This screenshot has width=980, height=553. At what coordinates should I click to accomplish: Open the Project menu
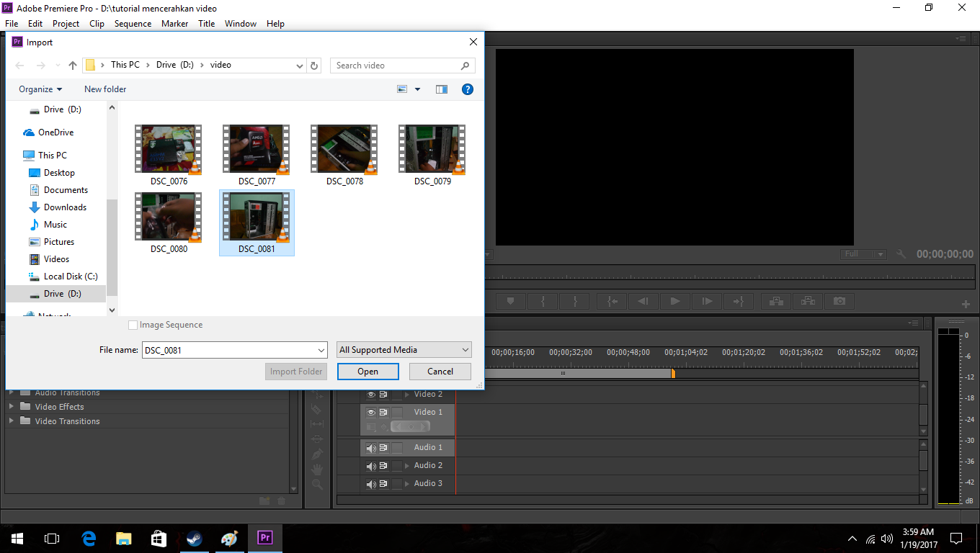(x=66, y=24)
